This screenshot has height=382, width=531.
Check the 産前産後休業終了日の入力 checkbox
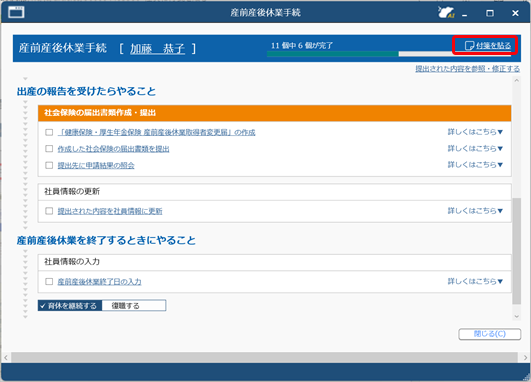[x=49, y=281]
